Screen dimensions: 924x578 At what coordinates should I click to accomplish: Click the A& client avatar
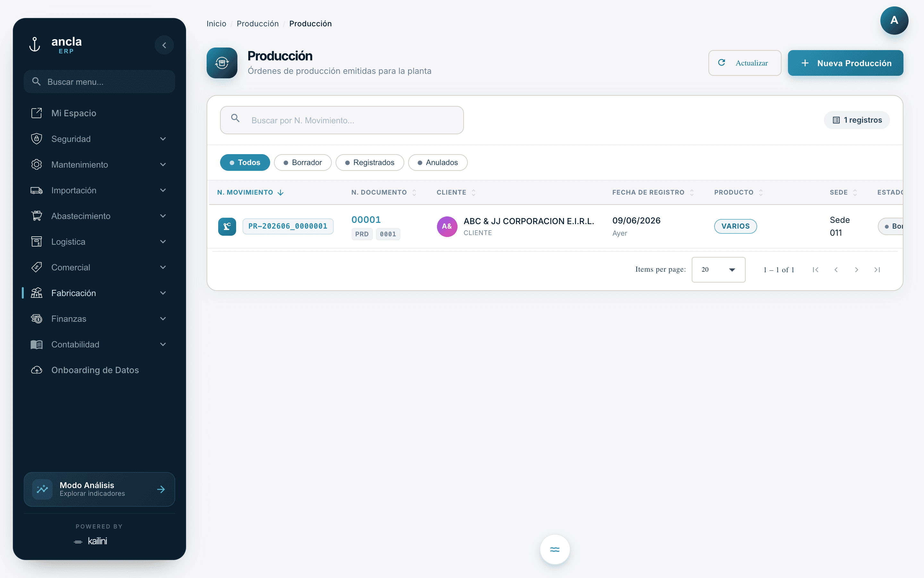pos(447,226)
